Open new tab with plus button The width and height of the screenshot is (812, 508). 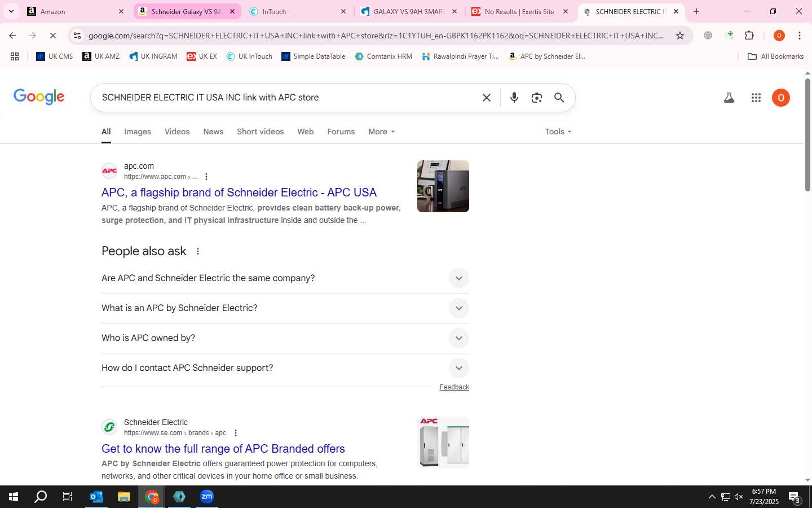[x=696, y=11]
